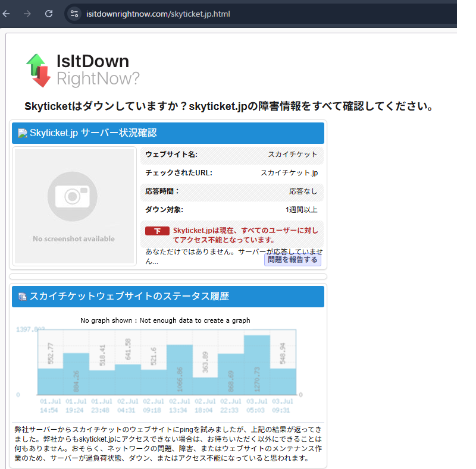The width and height of the screenshot is (476, 469).
Task: Click the Skyticket.jp サーバー状況確認 header
Action: point(168,133)
